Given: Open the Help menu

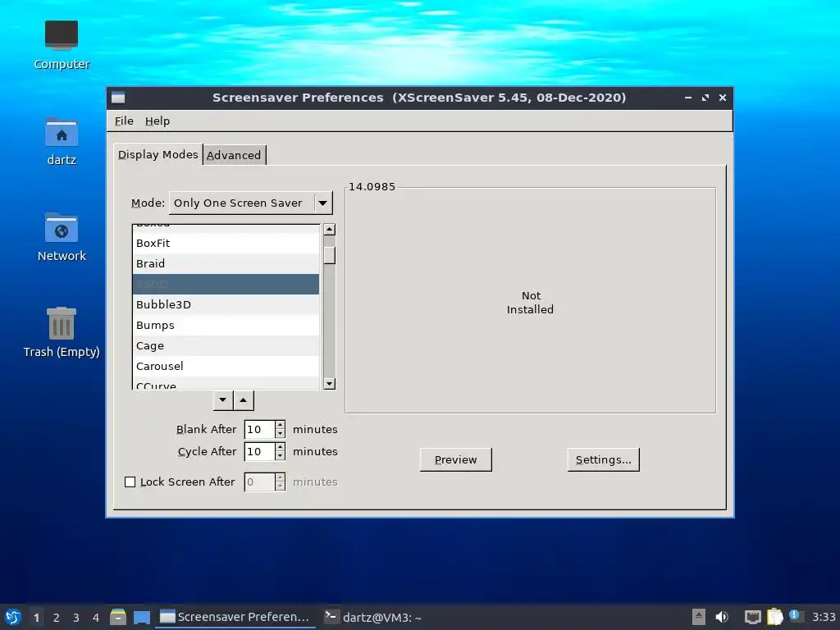Looking at the screenshot, I should point(157,121).
